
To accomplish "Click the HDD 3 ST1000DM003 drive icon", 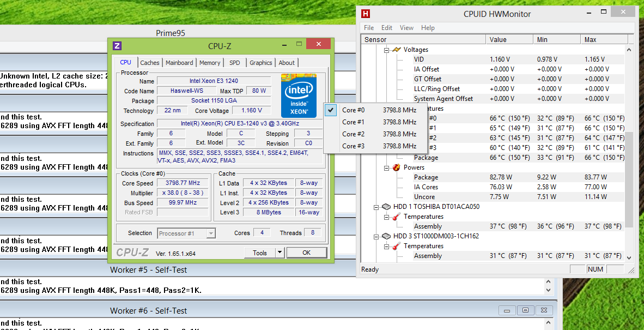I will coord(386,236).
